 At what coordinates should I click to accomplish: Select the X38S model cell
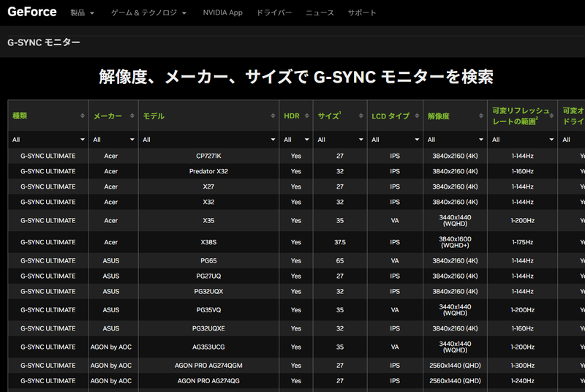pos(208,242)
